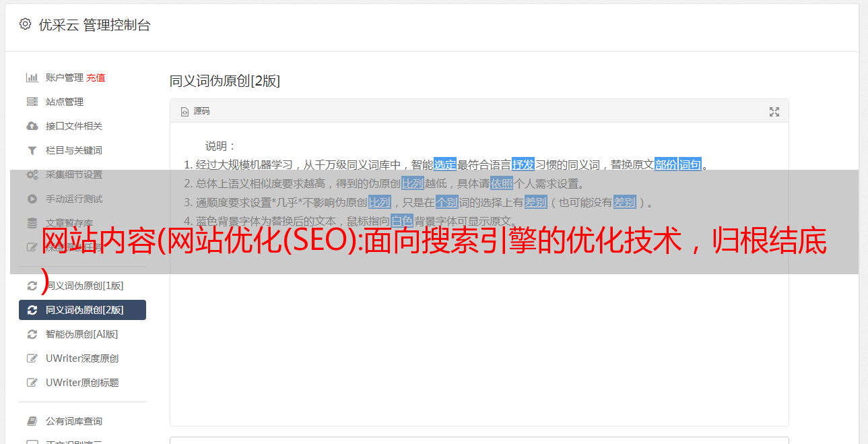The image size is (868, 444).
Task: Click the fullscreen expand icon in the editor toolbar
Action: [x=774, y=112]
